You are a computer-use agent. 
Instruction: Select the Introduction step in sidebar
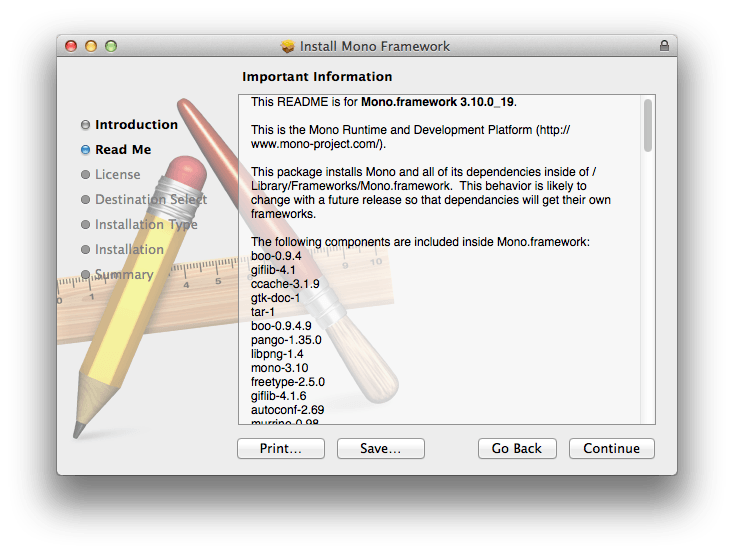pyautogui.click(x=136, y=125)
